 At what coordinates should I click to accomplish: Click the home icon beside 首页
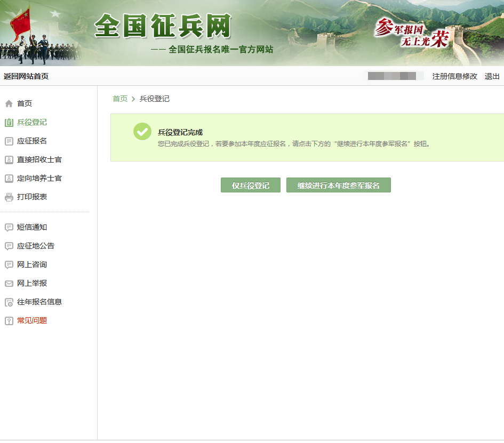pyautogui.click(x=9, y=104)
